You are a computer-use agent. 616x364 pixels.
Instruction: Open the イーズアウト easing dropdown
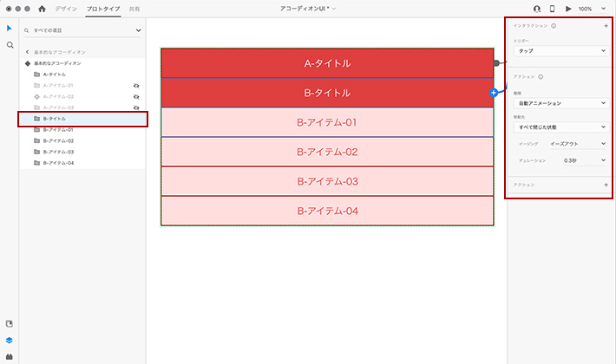click(578, 144)
